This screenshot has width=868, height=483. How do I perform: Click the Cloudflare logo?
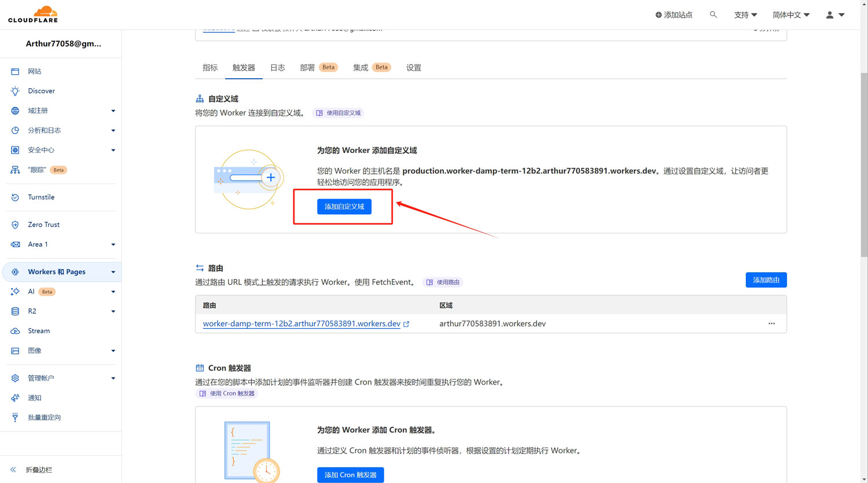coord(32,13)
